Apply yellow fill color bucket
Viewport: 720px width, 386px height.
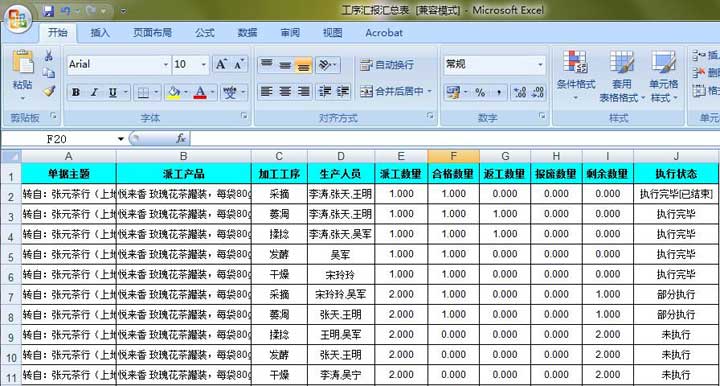tap(174, 93)
